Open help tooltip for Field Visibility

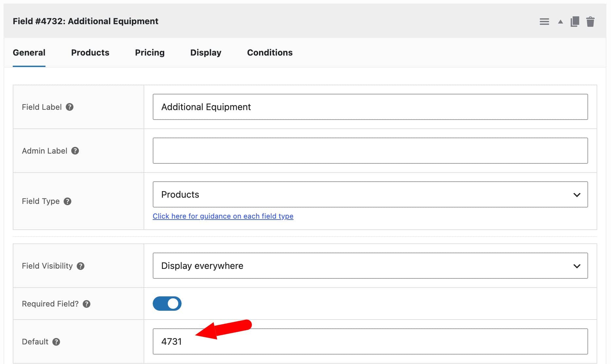pos(81,266)
